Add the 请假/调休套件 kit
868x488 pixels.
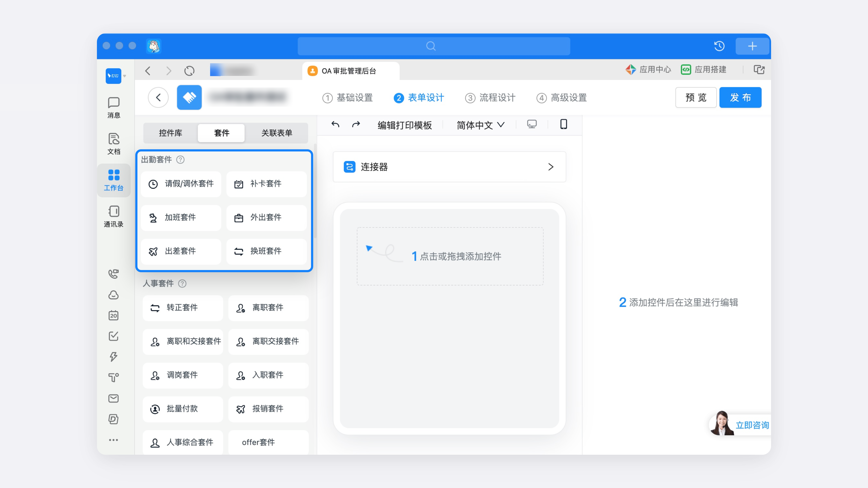(181, 184)
